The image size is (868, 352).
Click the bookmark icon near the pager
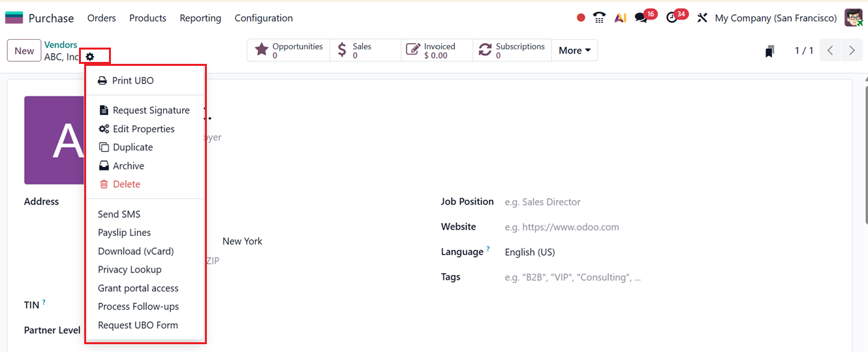[770, 51]
